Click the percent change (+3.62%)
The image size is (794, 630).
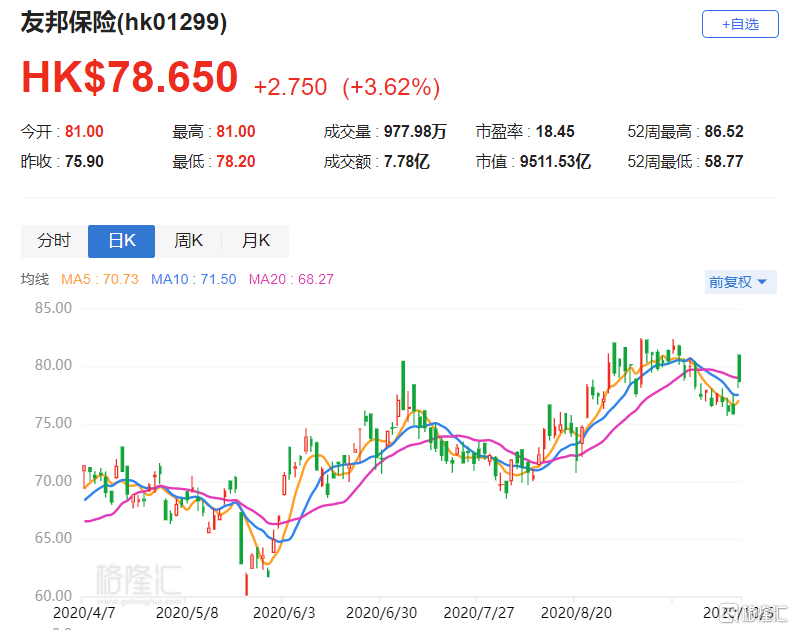point(391,87)
